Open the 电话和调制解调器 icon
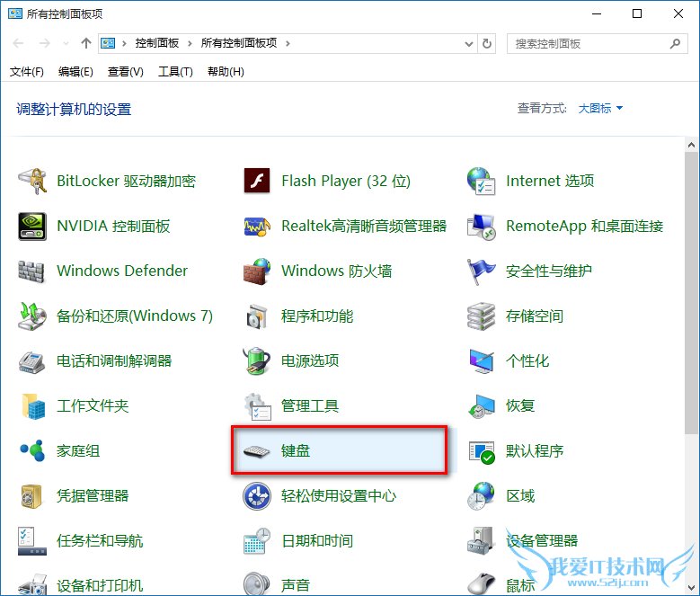 [x=31, y=361]
